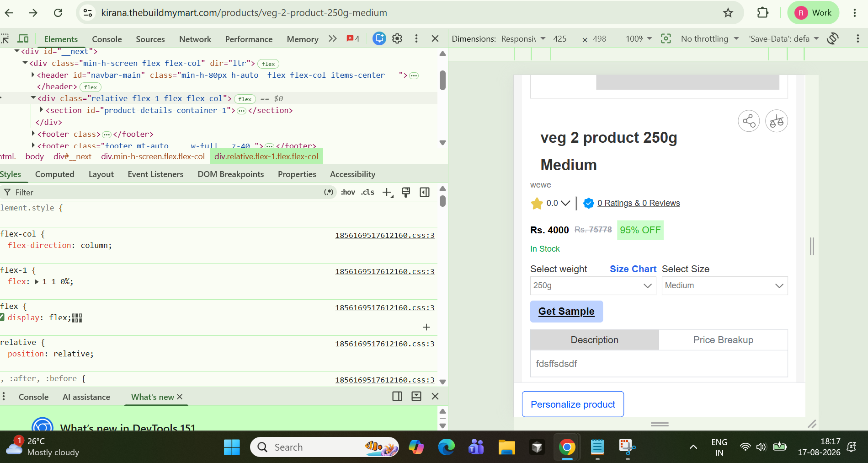
Task: Open the DevTools customize three-dot menu
Action: [416, 39]
